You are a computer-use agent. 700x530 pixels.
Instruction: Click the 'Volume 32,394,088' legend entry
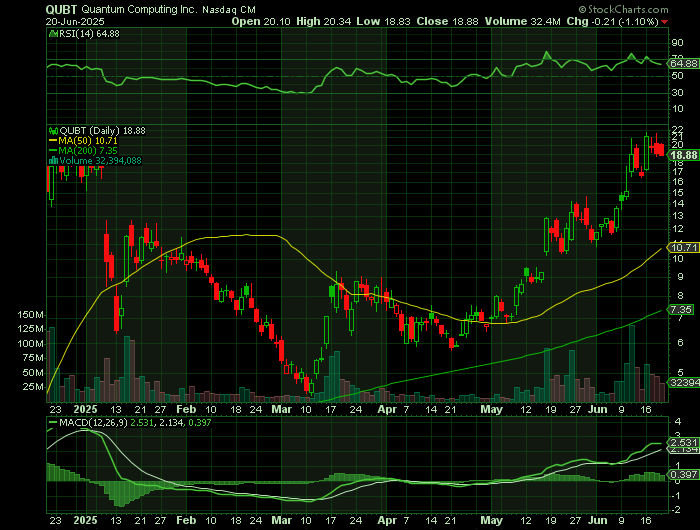[100, 161]
